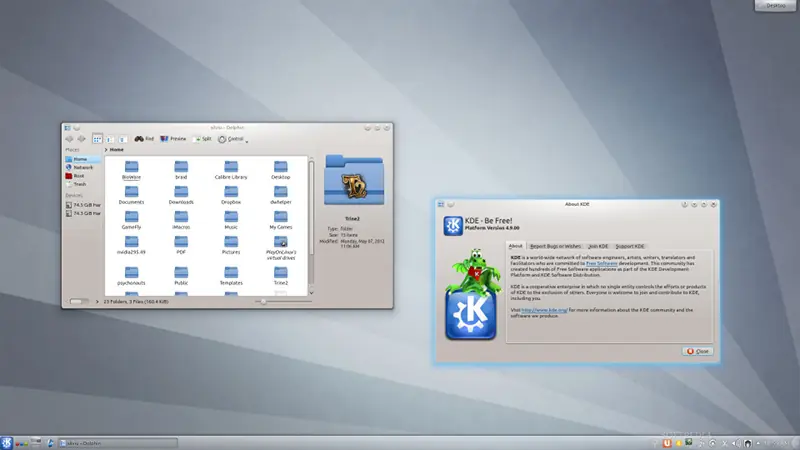Screen dimensions: 800x450
Task: Open the Report Bugs or Wishes tab
Action: [x=555, y=246]
